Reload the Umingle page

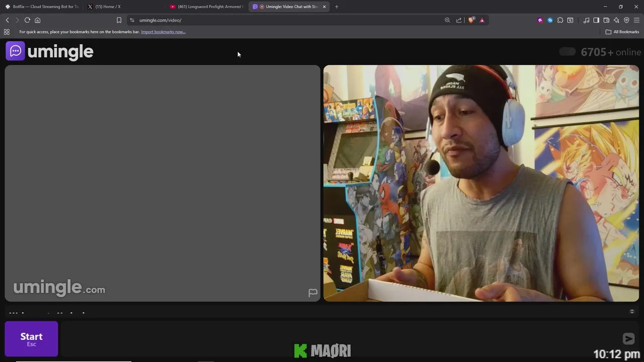tap(27, 20)
